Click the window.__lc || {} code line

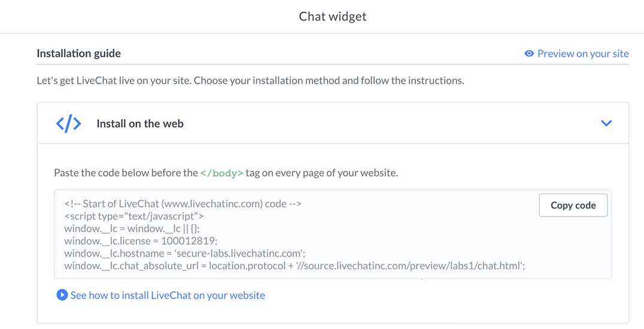click(133, 229)
